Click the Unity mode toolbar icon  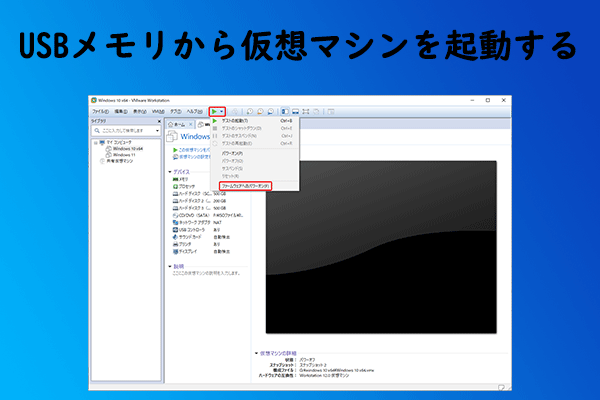click(x=316, y=112)
